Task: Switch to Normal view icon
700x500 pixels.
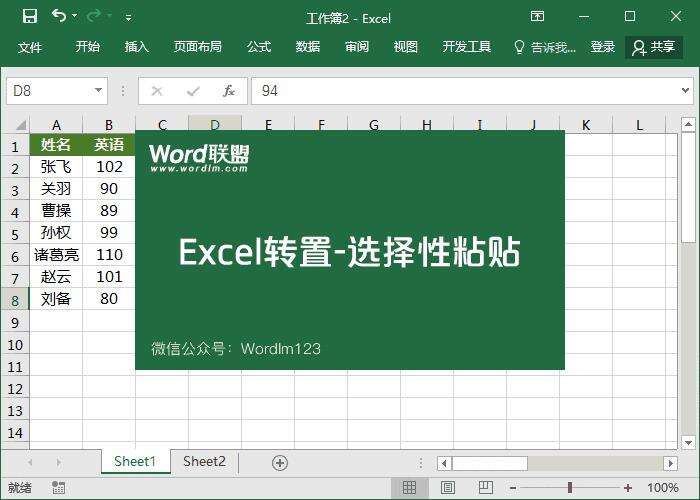Action: [409, 487]
